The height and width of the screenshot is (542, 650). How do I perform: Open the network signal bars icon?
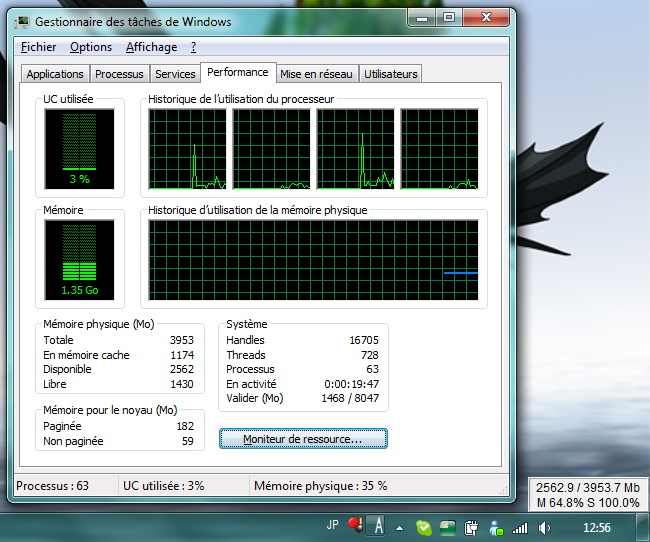point(519,527)
